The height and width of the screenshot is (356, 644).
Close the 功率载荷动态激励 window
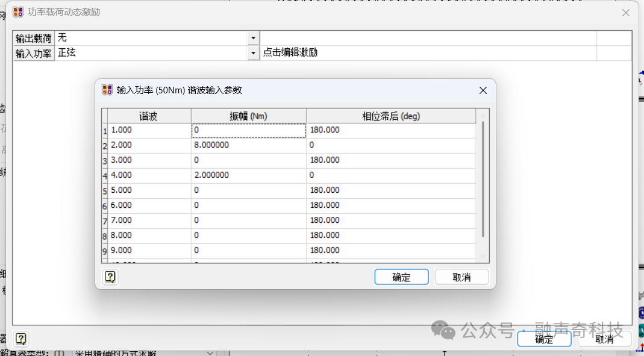(625, 13)
